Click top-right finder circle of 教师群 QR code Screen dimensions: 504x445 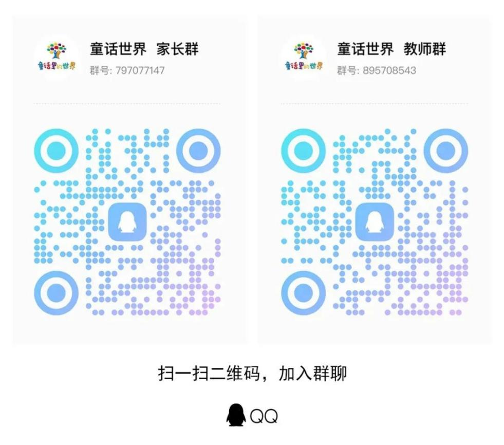446,151
